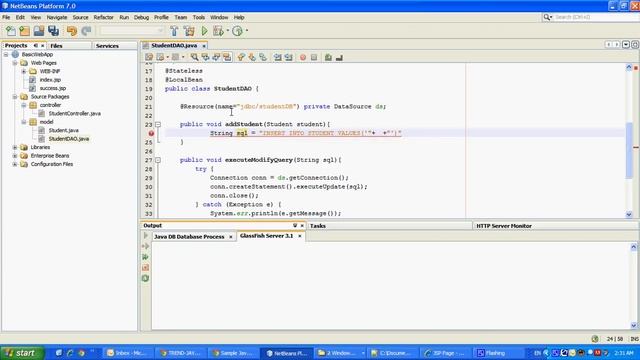Click the error marker on line 24

(151, 133)
